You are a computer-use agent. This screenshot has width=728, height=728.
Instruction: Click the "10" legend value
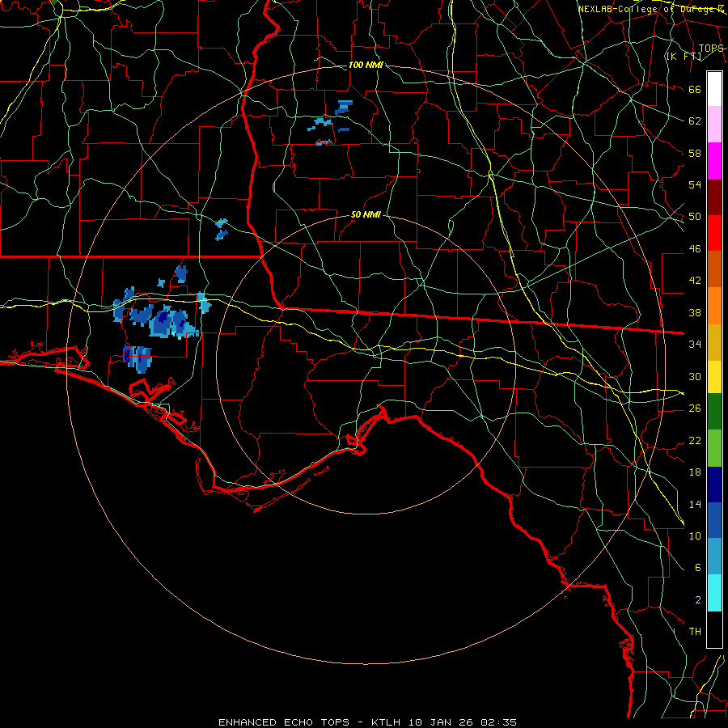[695, 536]
